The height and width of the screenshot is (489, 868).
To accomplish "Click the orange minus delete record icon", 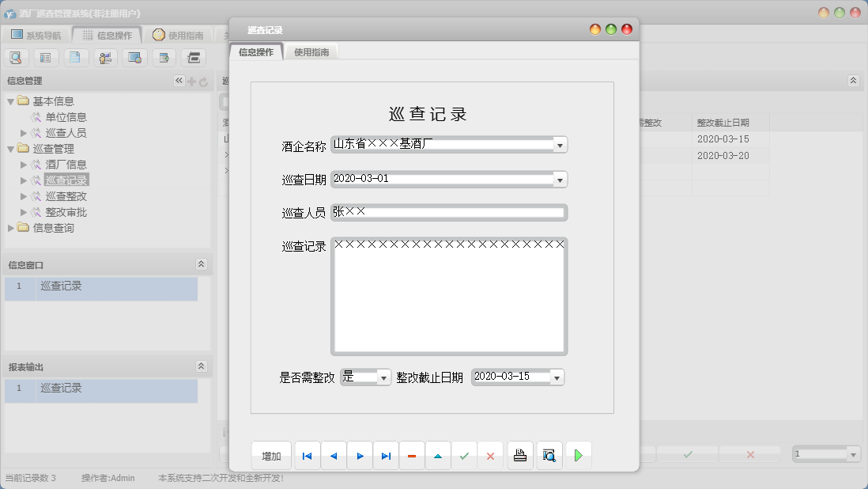I will 412,456.
